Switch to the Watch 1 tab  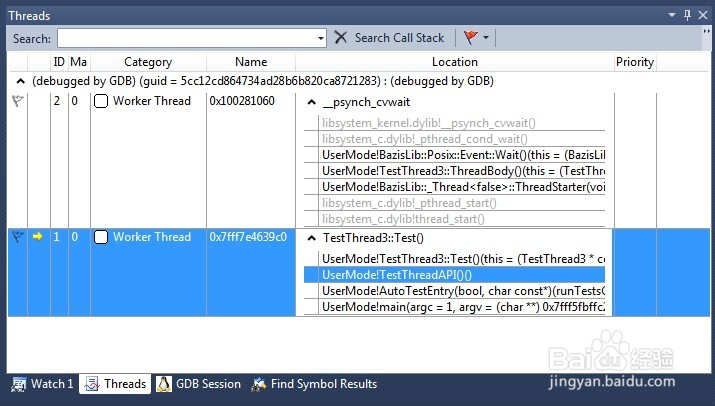click(42, 384)
